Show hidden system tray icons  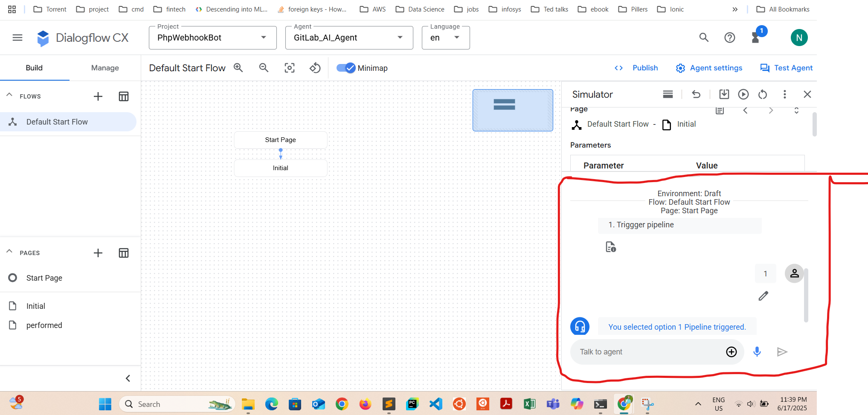698,404
